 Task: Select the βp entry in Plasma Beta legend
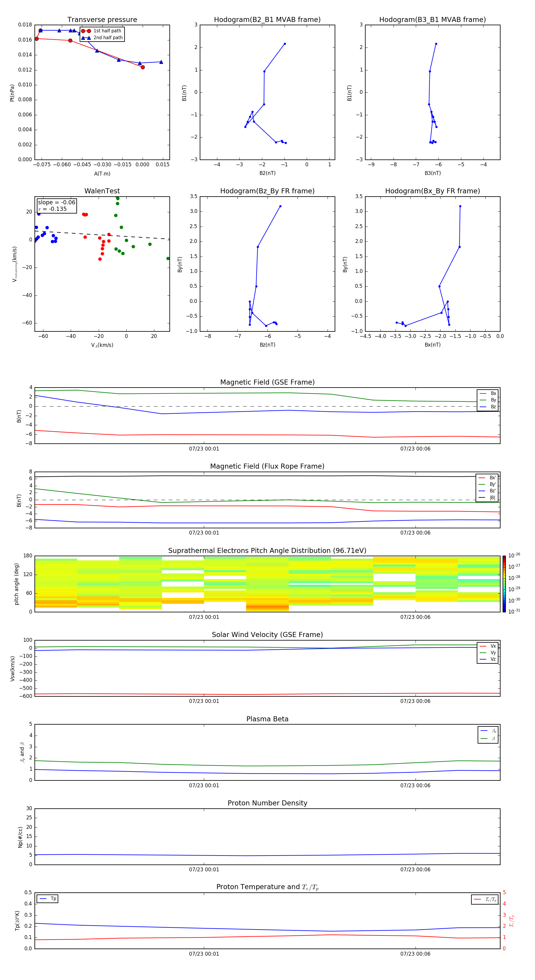[488, 731]
